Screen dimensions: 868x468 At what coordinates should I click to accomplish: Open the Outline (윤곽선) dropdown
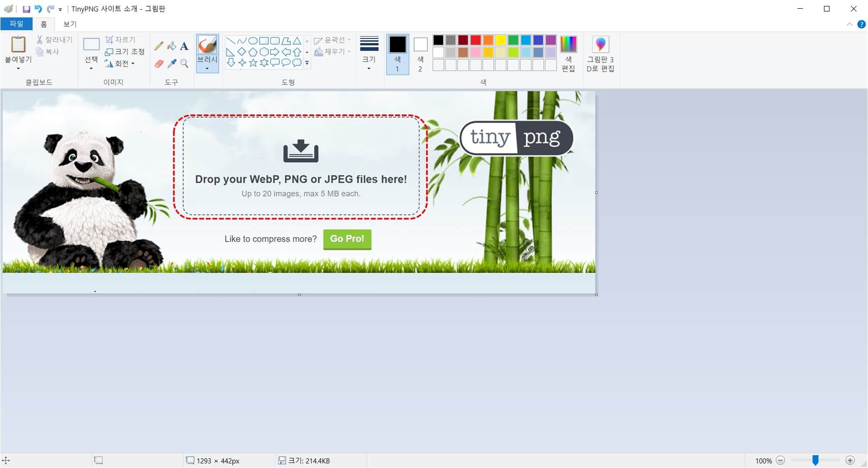pos(332,40)
